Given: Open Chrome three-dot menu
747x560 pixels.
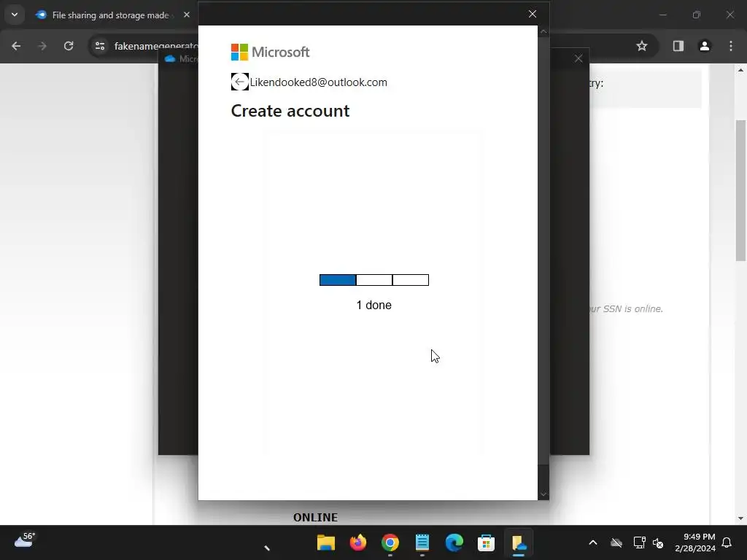Looking at the screenshot, I should [731, 46].
